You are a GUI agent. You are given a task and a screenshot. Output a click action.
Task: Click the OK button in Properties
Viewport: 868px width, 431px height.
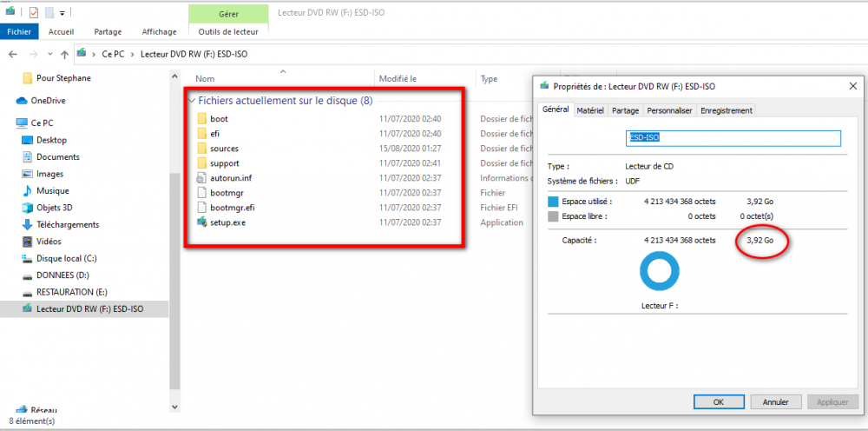pyautogui.click(x=718, y=401)
